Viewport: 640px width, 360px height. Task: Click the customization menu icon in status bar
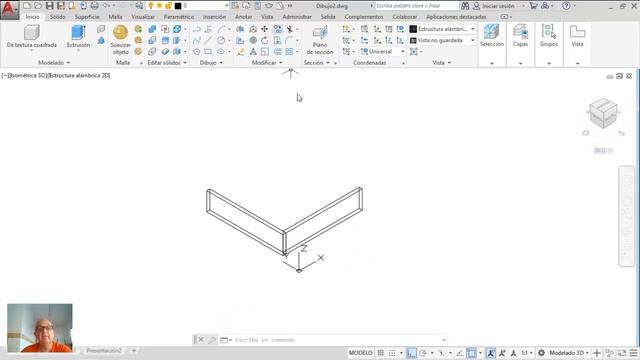(633, 353)
